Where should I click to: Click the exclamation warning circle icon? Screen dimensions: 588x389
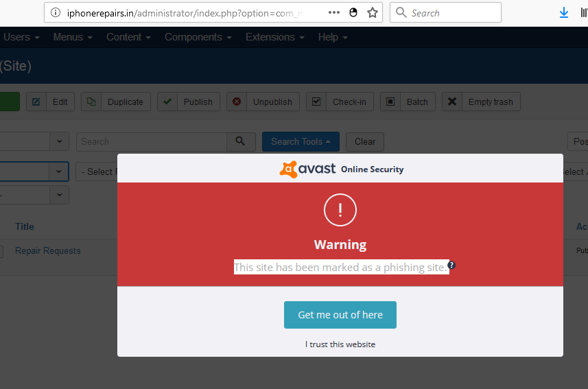pos(340,210)
